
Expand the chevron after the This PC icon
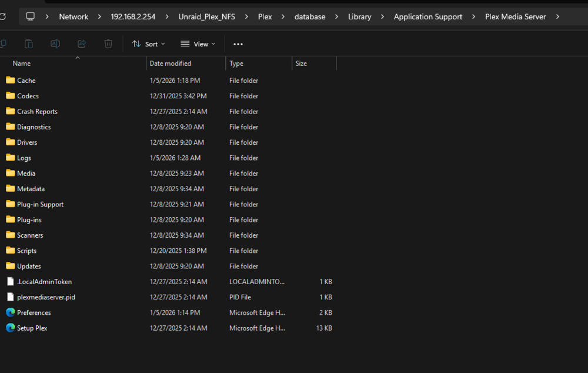click(47, 16)
